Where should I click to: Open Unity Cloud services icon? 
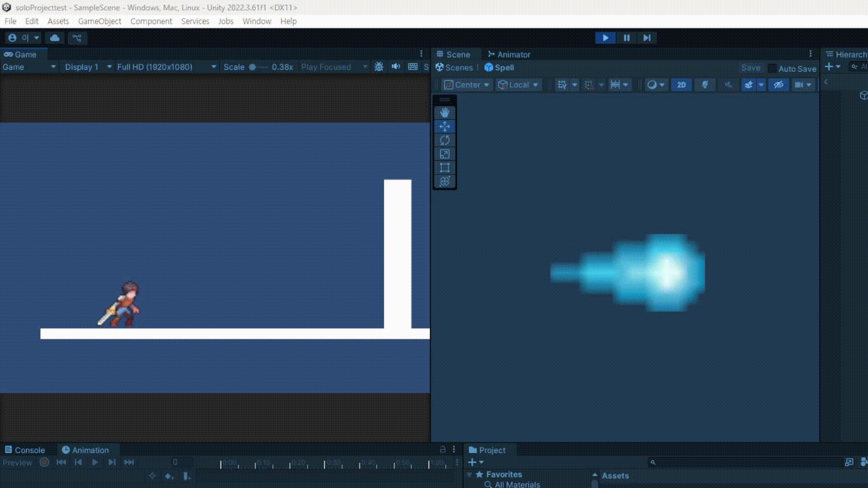point(55,38)
